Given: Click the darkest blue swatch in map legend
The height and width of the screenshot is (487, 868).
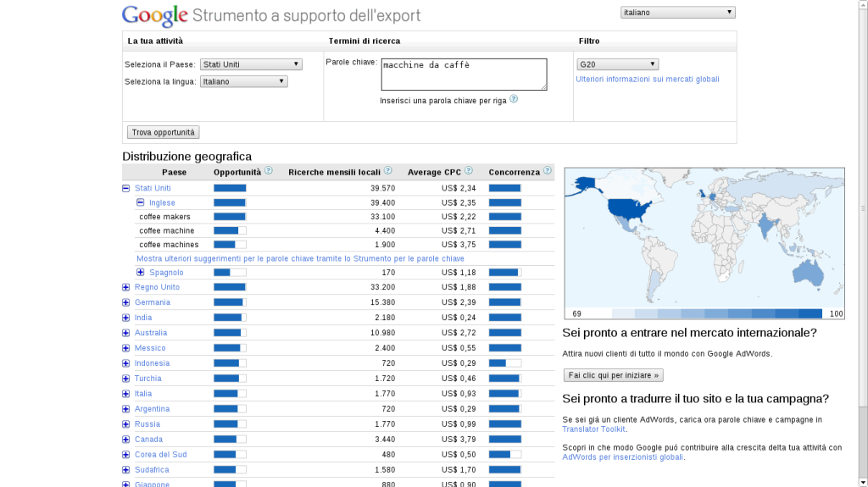Looking at the screenshot, I should (810, 313).
